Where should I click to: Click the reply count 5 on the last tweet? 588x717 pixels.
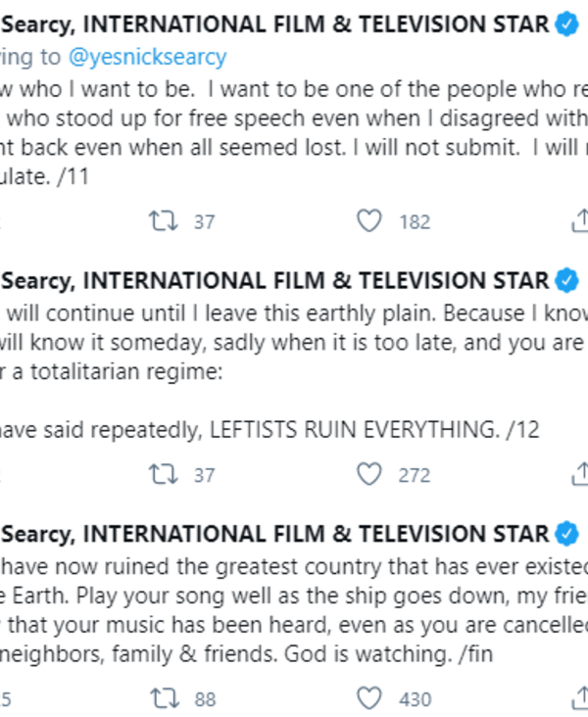(6, 699)
